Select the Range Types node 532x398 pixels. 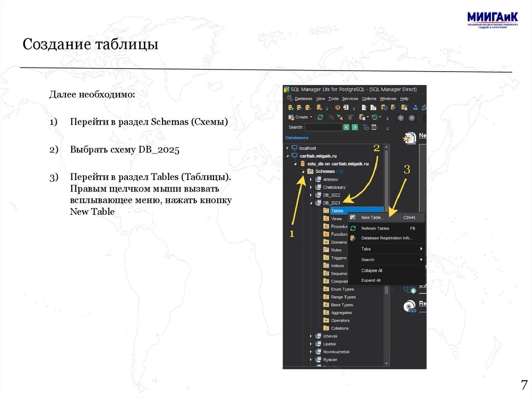pos(343,297)
